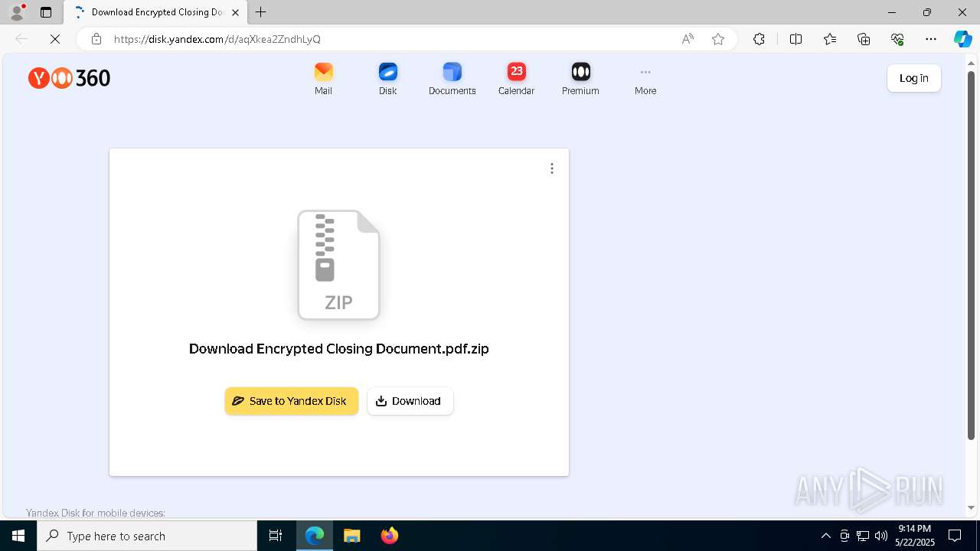Toggle Split screen view
The height and width of the screenshot is (551, 980).
[795, 39]
